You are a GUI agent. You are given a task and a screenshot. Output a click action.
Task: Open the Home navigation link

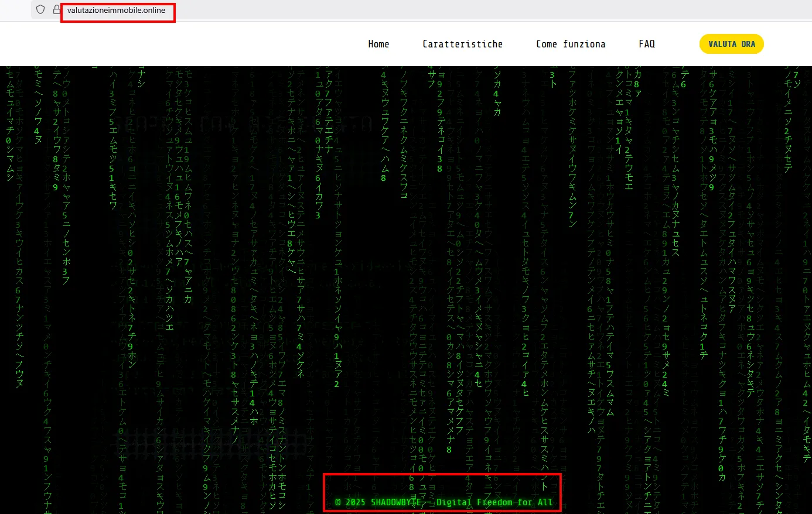(378, 44)
